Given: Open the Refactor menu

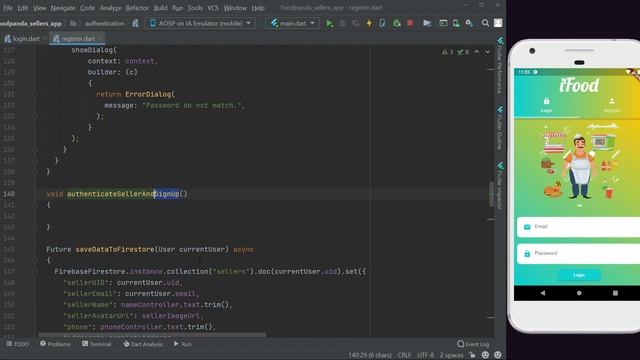Looking at the screenshot, I should coord(137,8).
